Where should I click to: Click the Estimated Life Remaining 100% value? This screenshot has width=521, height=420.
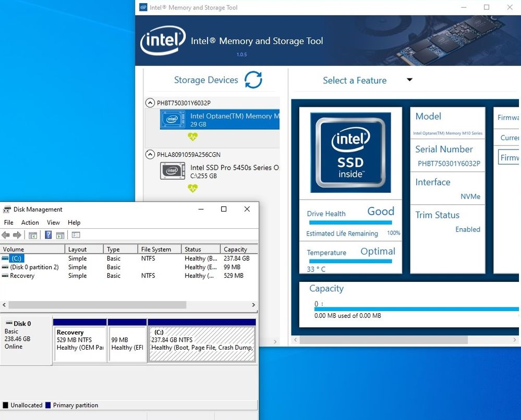[x=393, y=233]
